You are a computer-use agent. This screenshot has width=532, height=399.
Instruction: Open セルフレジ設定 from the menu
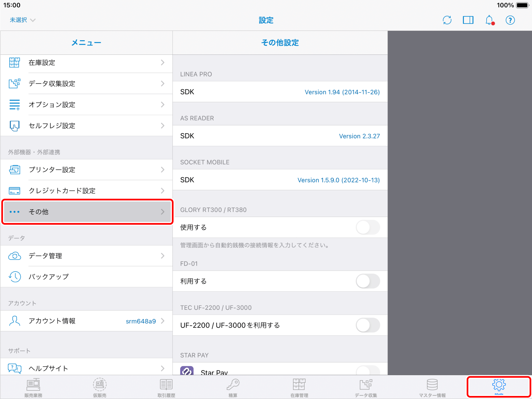click(x=87, y=126)
